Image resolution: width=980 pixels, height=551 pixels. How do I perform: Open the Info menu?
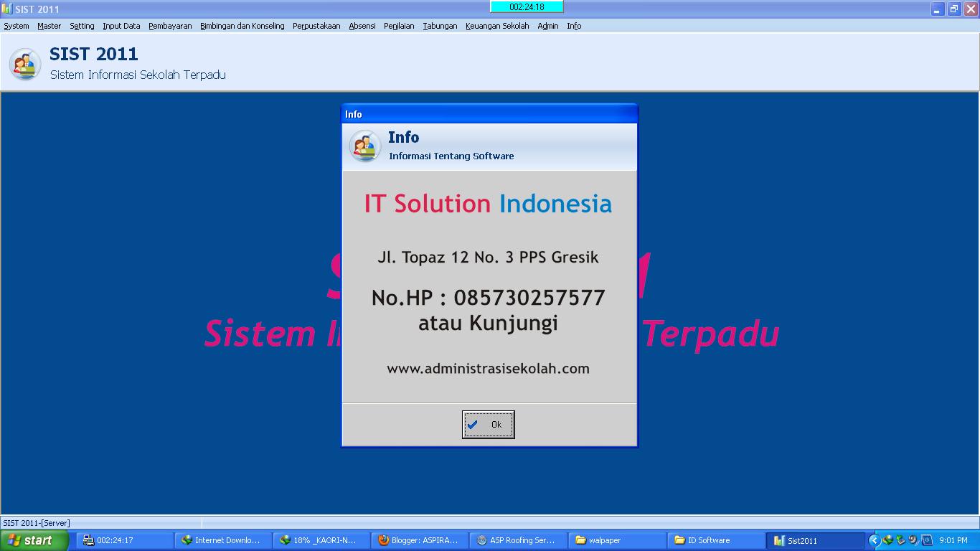574,26
